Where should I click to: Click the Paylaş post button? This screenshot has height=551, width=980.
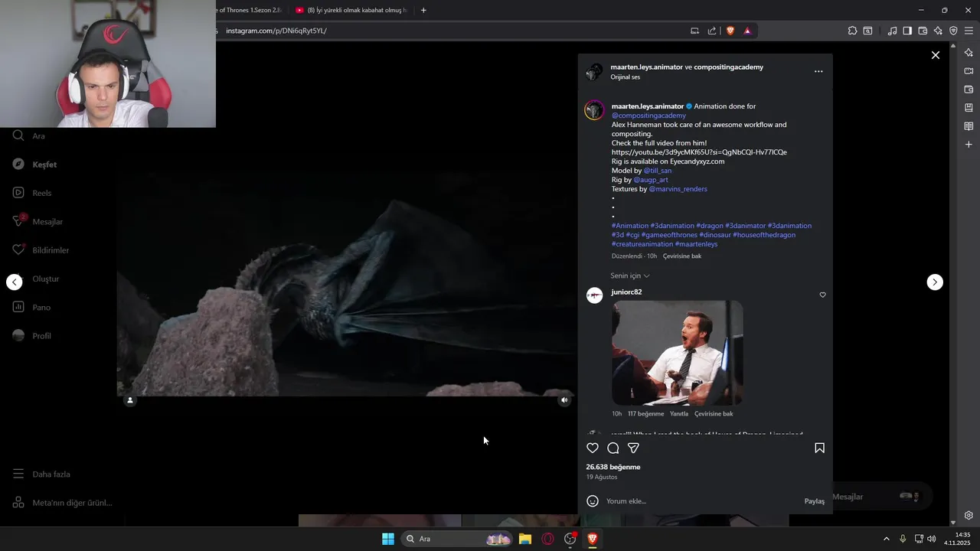(815, 501)
